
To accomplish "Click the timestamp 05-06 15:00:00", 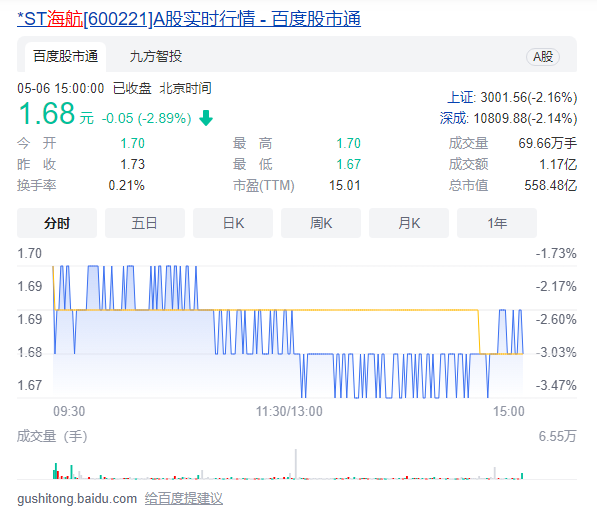I will pyautogui.click(x=61, y=88).
